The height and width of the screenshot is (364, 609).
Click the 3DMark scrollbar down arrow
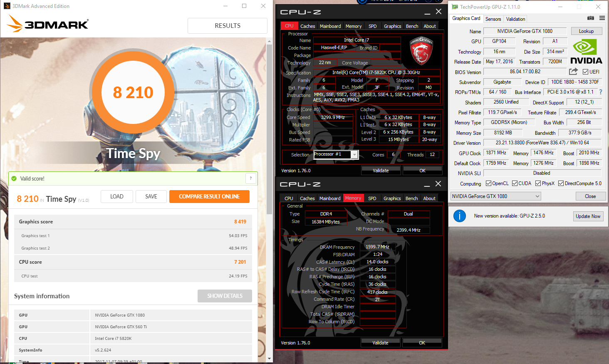[x=269, y=359]
